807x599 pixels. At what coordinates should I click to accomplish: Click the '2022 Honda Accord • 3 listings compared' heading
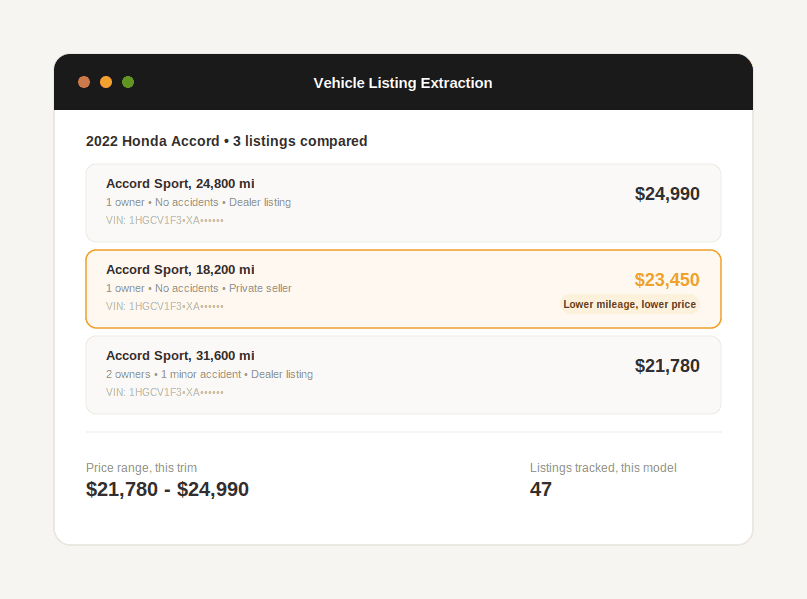tap(226, 141)
